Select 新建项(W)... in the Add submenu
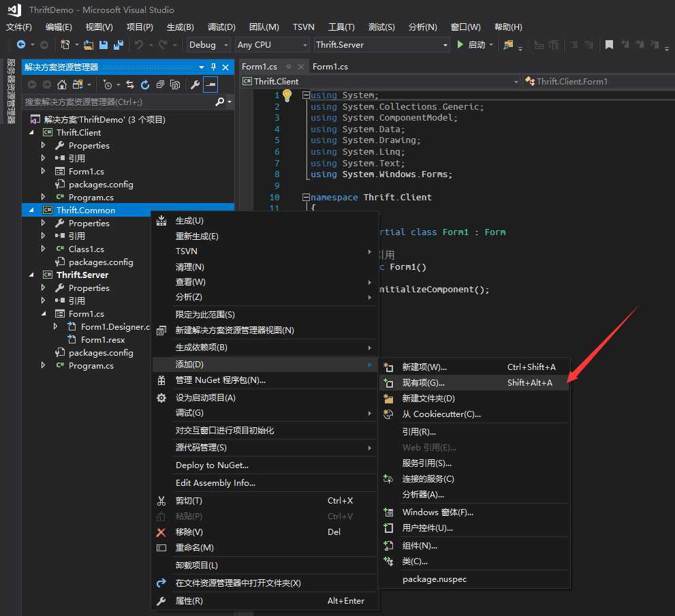 474,367
